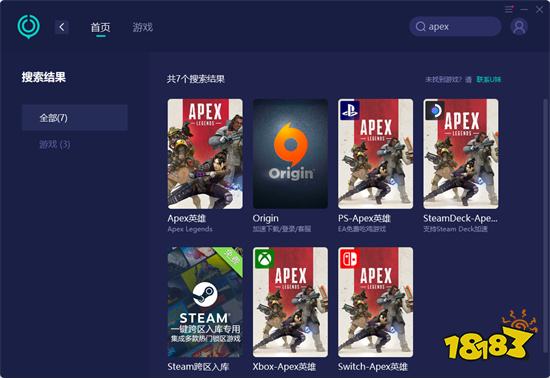Click the search field containing apex
Image resolution: width=550 pixels, height=378 pixels.
[455, 26]
